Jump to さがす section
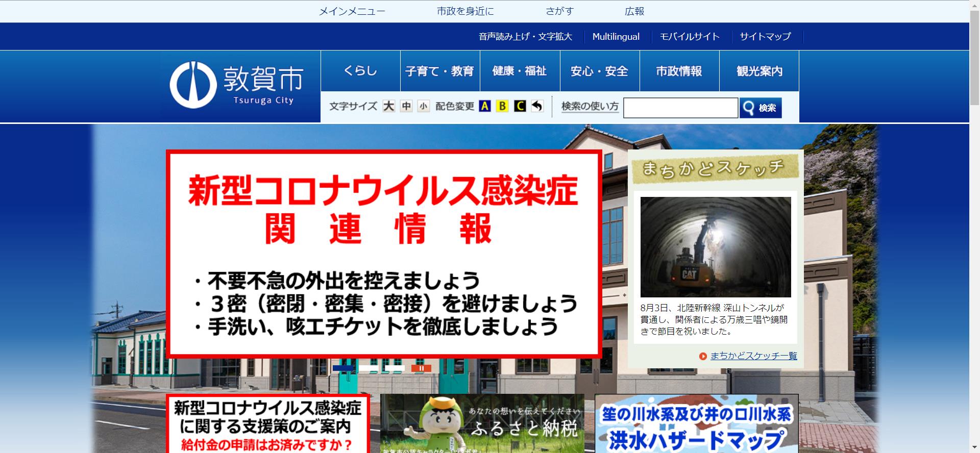 click(560, 11)
